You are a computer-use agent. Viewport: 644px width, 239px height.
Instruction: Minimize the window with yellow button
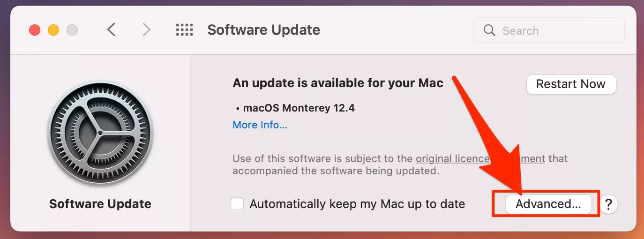click(x=53, y=30)
